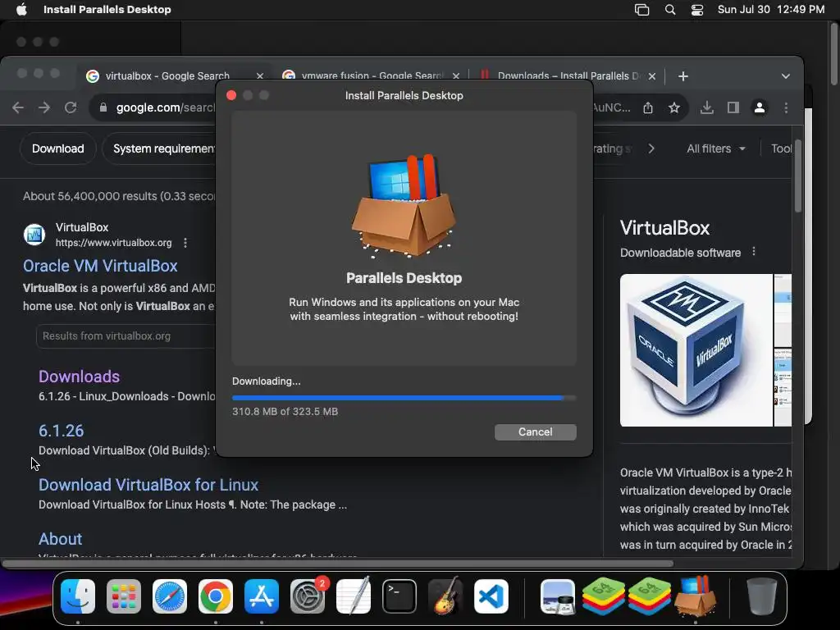This screenshot has height=630, width=840.
Task: Open Google Chrome from the Dock
Action: tap(216, 596)
